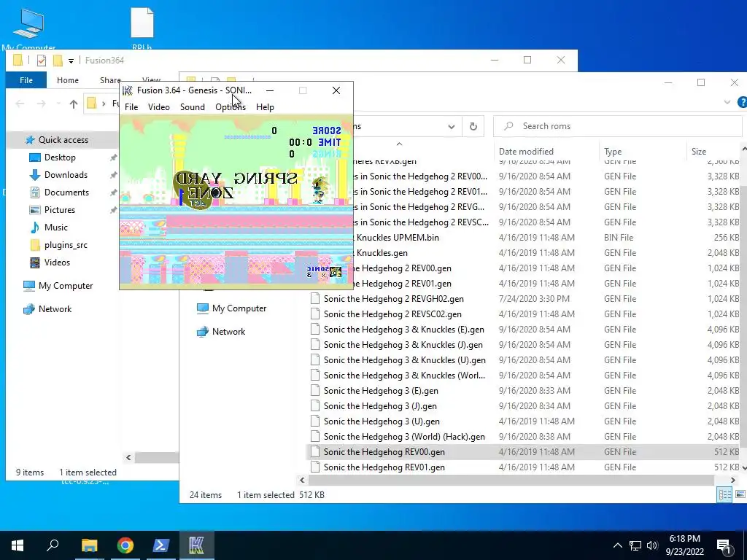Click Fusion emulator taskbar icon

[x=196, y=545]
